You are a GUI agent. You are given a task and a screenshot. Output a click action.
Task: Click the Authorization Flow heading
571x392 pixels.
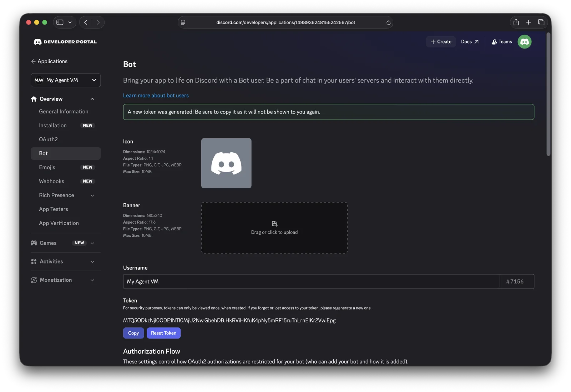click(152, 351)
